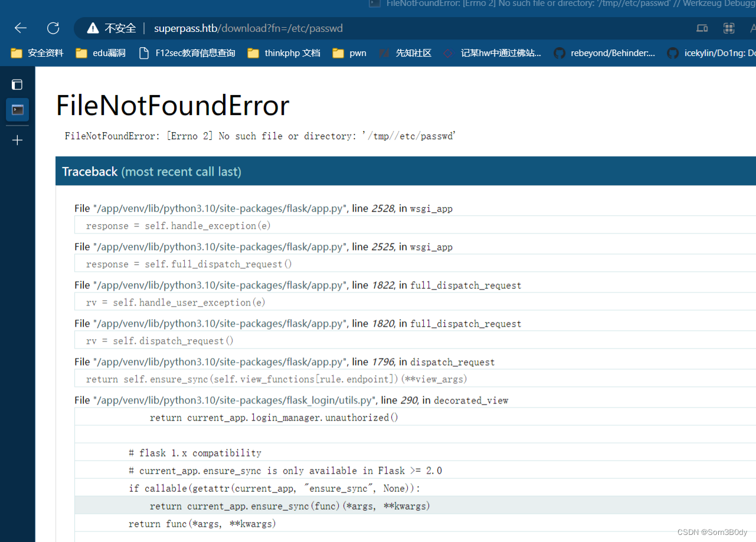Screen dimensions: 756x542
Task: Expand frame with rv = self.dispatch_request()
Action: 415,341
